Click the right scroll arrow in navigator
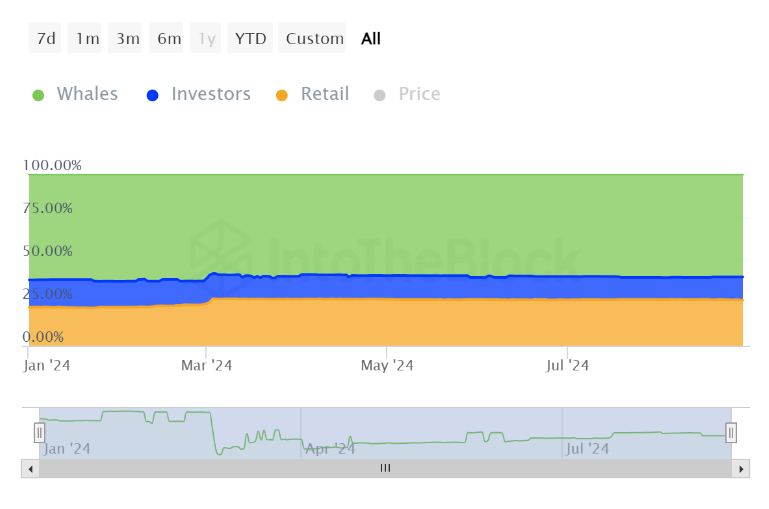 [741, 469]
